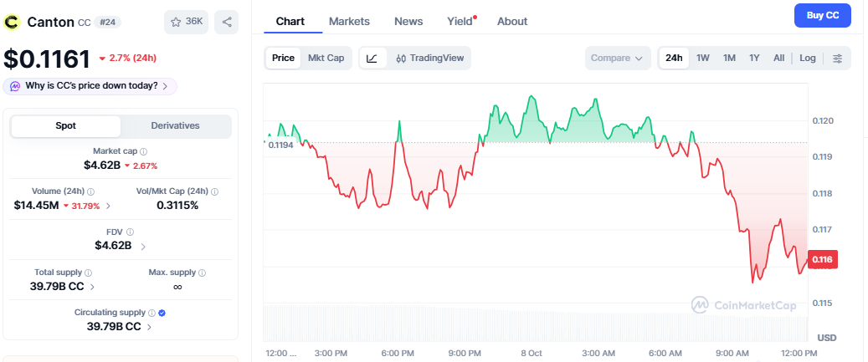
Task: Click the Max. supply info icon
Action: pyautogui.click(x=202, y=273)
